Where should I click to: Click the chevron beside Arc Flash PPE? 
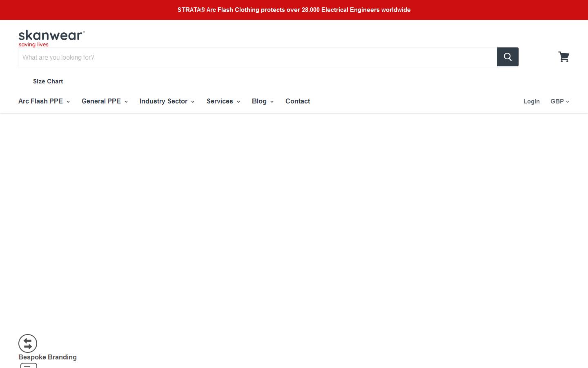coord(68,102)
